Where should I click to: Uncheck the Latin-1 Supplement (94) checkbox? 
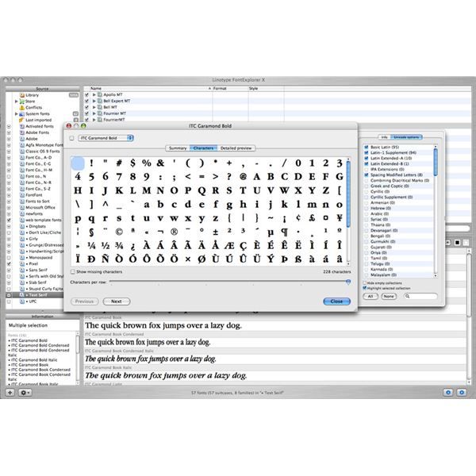366,152
